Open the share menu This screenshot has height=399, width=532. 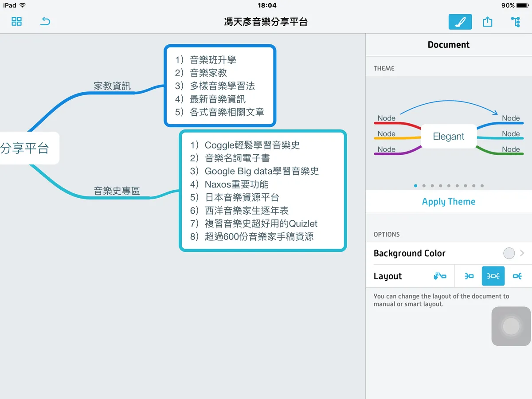click(488, 21)
